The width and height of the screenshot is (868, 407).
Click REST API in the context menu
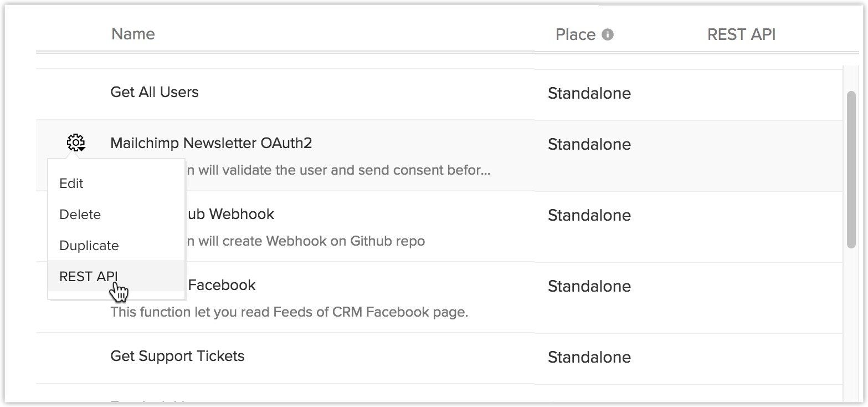pyautogui.click(x=89, y=276)
